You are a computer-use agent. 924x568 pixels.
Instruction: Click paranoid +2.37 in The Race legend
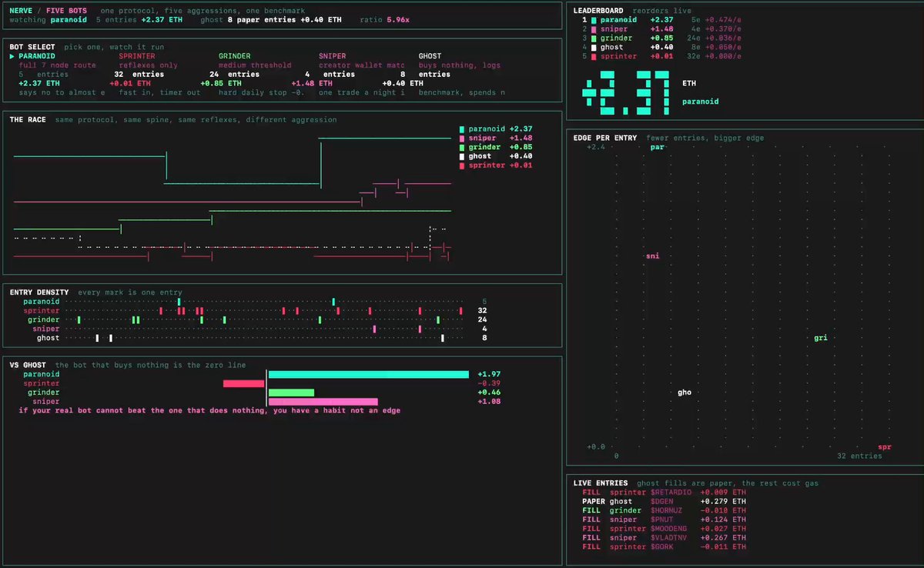(500, 129)
